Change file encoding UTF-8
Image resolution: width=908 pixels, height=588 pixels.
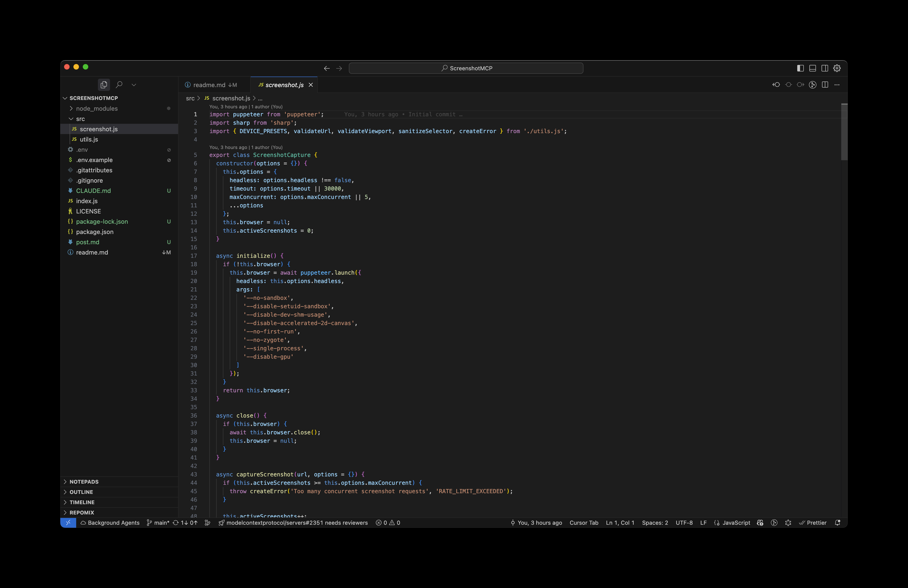pyautogui.click(x=684, y=523)
